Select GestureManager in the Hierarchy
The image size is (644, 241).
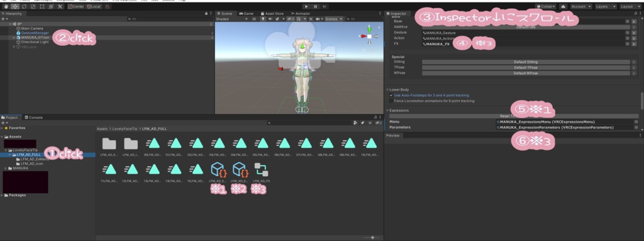(35, 33)
